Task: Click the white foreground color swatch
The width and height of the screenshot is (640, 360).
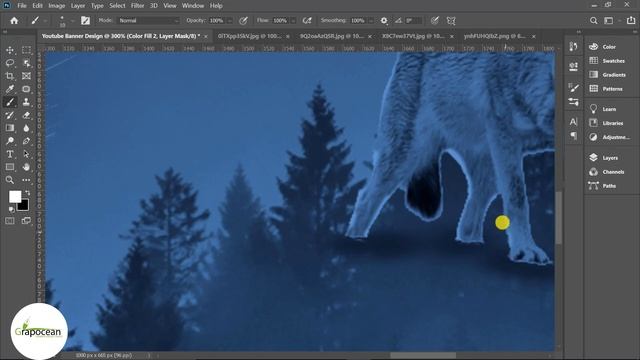Action: click(14, 196)
